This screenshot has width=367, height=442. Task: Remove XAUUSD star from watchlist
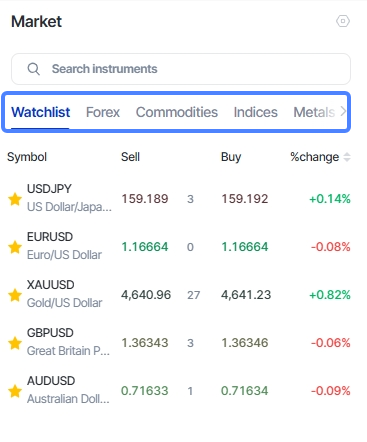15,295
